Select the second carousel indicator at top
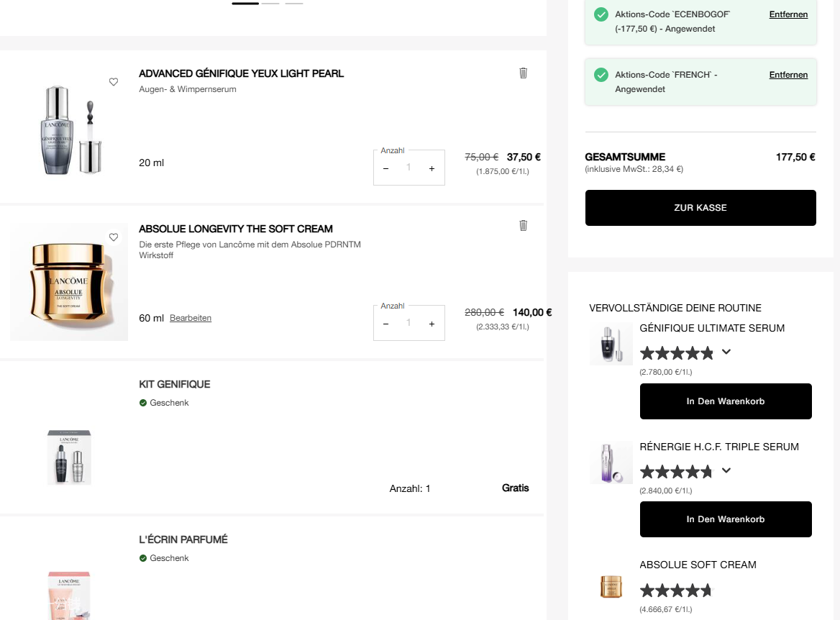Viewport: 840px width, 620px height. click(x=270, y=4)
